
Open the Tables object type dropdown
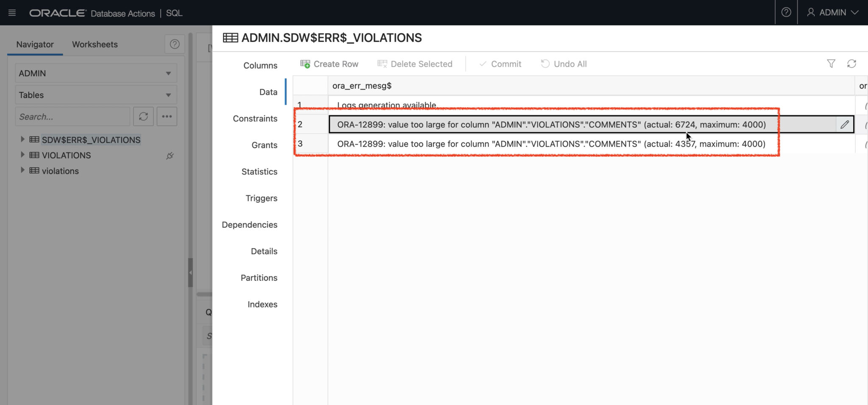[x=96, y=95]
